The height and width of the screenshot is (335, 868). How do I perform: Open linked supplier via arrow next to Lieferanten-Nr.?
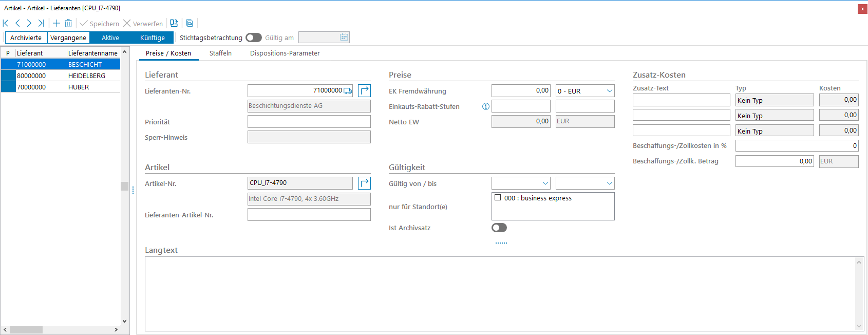(x=364, y=91)
